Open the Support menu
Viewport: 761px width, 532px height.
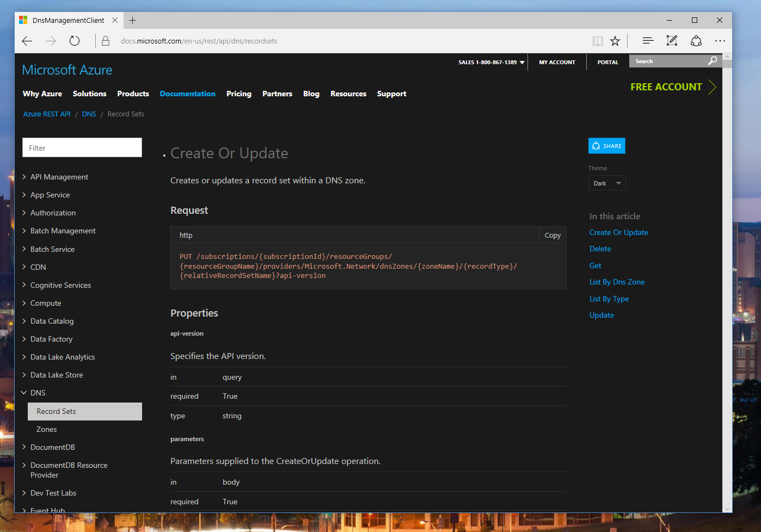[x=392, y=94]
